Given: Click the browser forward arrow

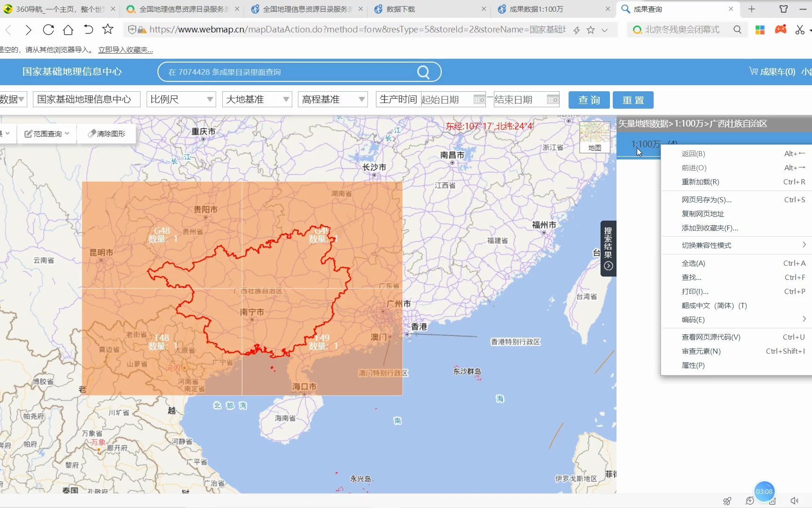Looking at the screenshot, I should [28, 30].
